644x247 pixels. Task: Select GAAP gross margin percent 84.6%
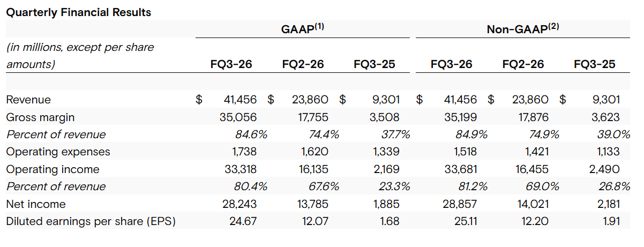[251, 134]
